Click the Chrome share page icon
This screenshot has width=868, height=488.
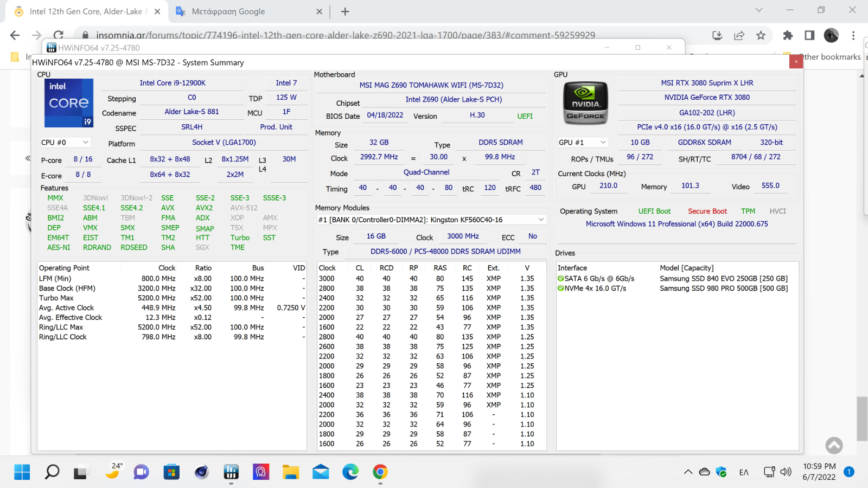coord(739,35)
